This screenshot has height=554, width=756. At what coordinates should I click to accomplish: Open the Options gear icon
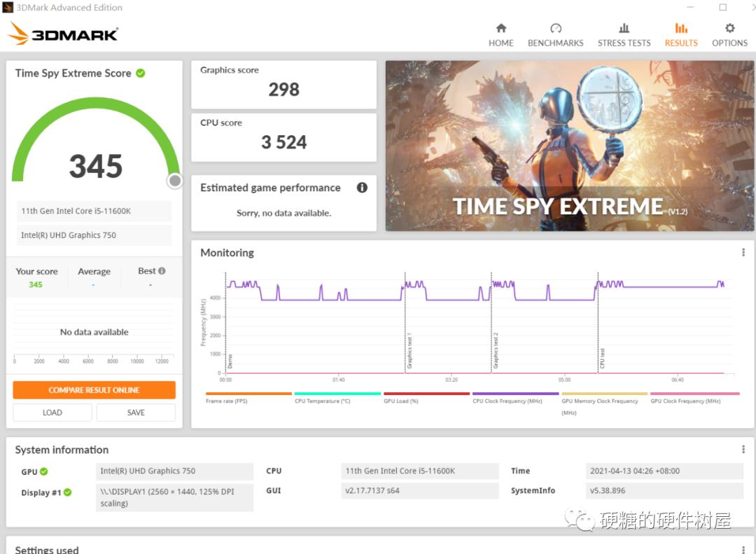coord(729,29)
